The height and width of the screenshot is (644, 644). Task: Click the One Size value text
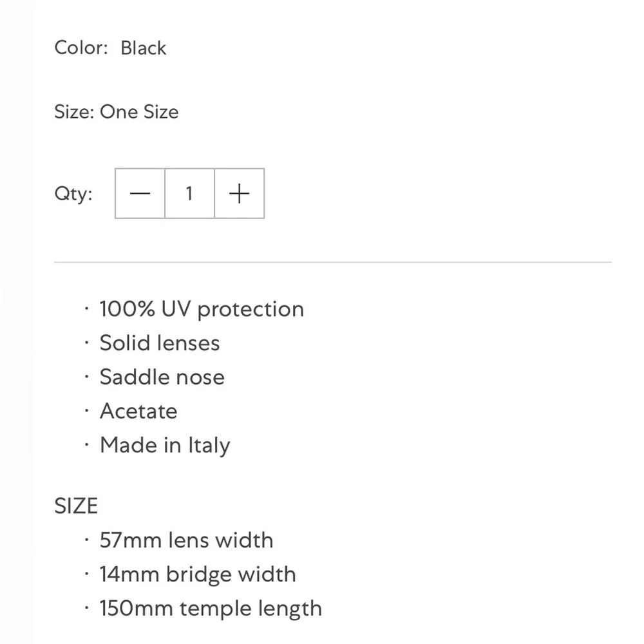coord(139,111)
